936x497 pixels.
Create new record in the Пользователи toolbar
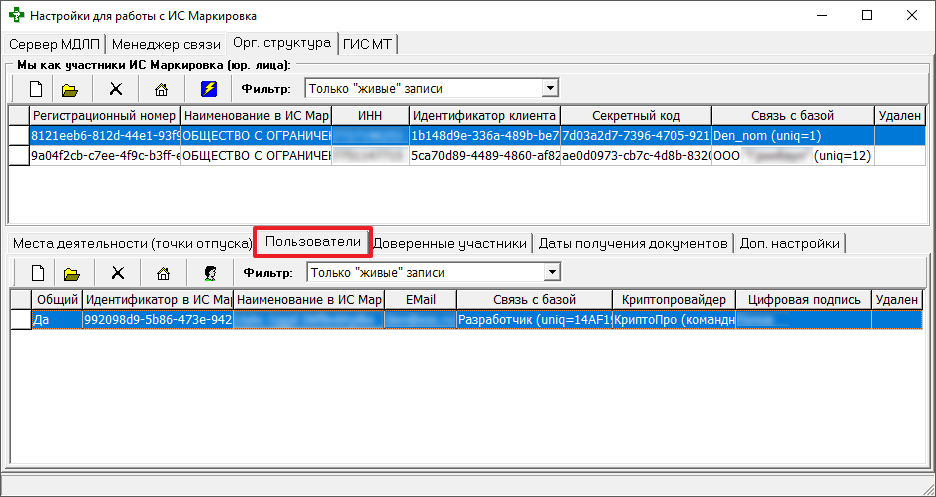pos(37,273)
